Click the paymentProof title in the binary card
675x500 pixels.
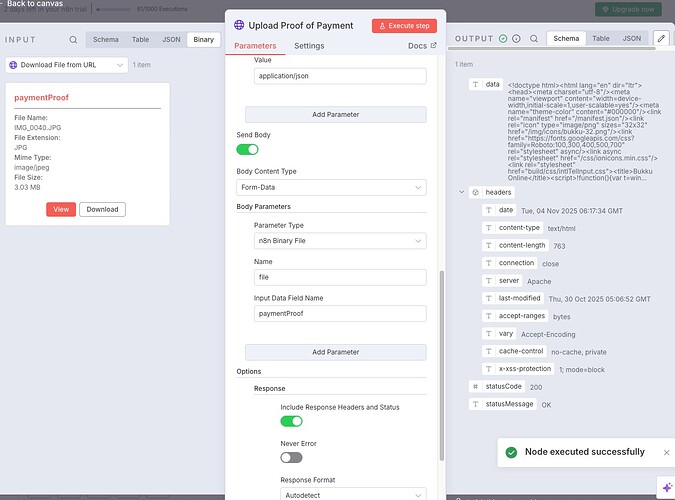click(x=41, y=98)
